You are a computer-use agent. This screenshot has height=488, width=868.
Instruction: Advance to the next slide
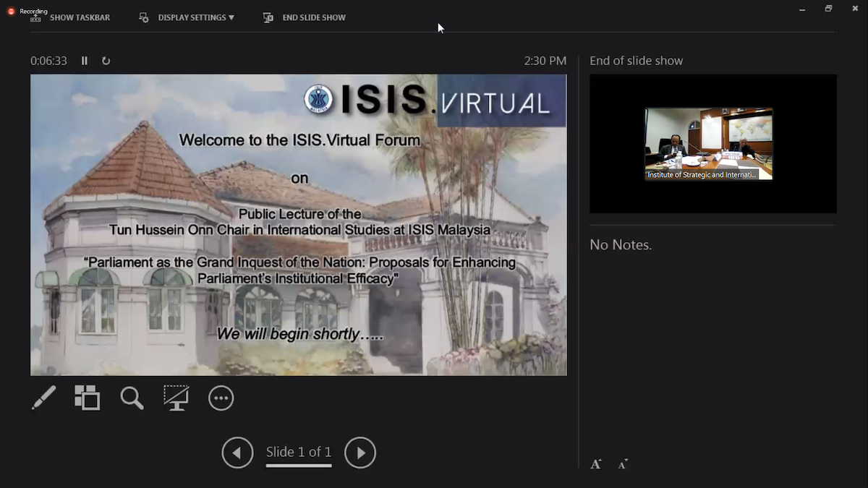point(360,453)
